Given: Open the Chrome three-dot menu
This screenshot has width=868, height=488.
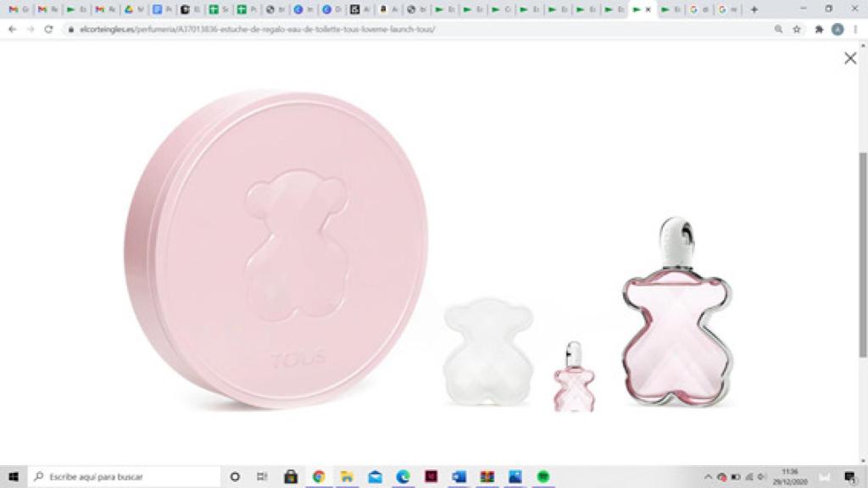Looking at the screenshot, I should (855, 30).
